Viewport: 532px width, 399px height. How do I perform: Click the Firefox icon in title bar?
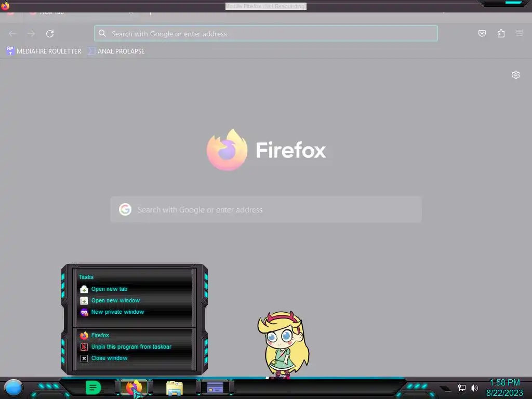click(x=5, y=5)
